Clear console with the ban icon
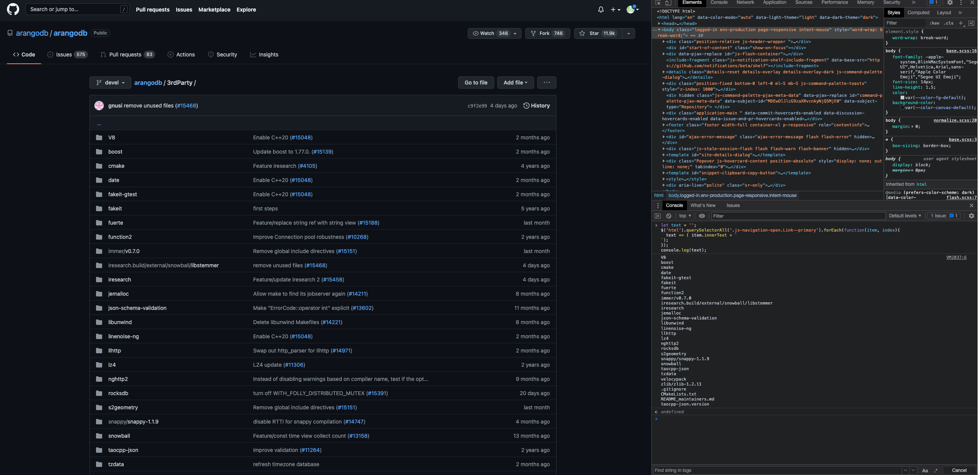Viewport: 980px width, 475px height. tap(669, 216)
